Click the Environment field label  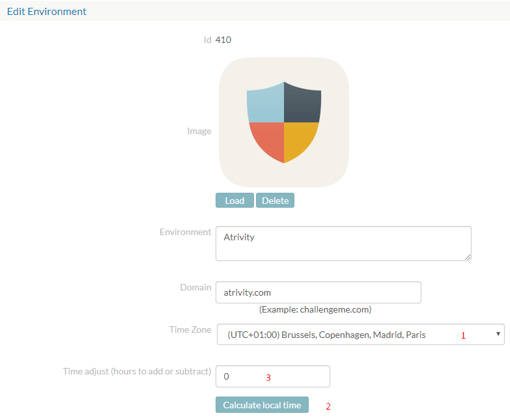tap(186, 232)
